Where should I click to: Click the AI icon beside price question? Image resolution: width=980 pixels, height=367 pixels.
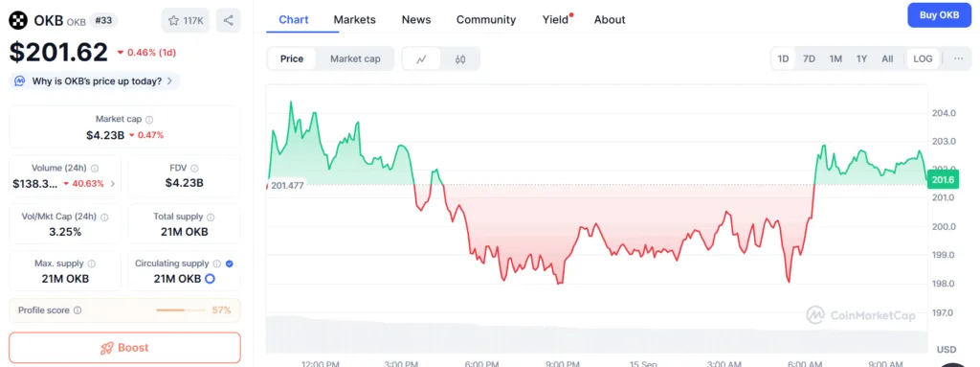(x=20, y=80)
